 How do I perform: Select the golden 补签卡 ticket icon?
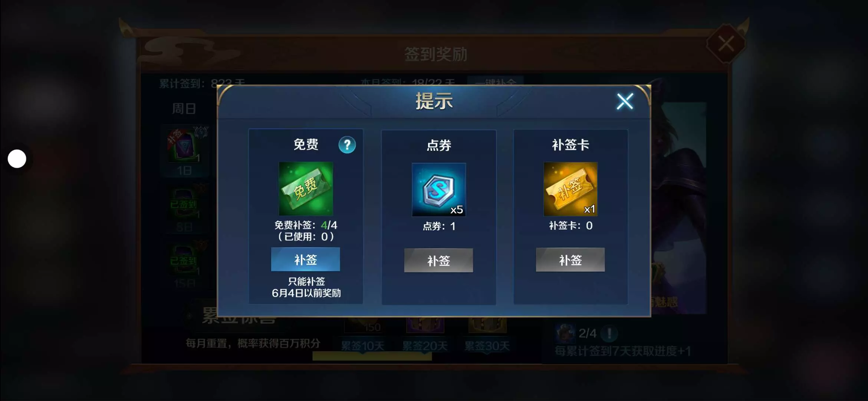(570, 189)
